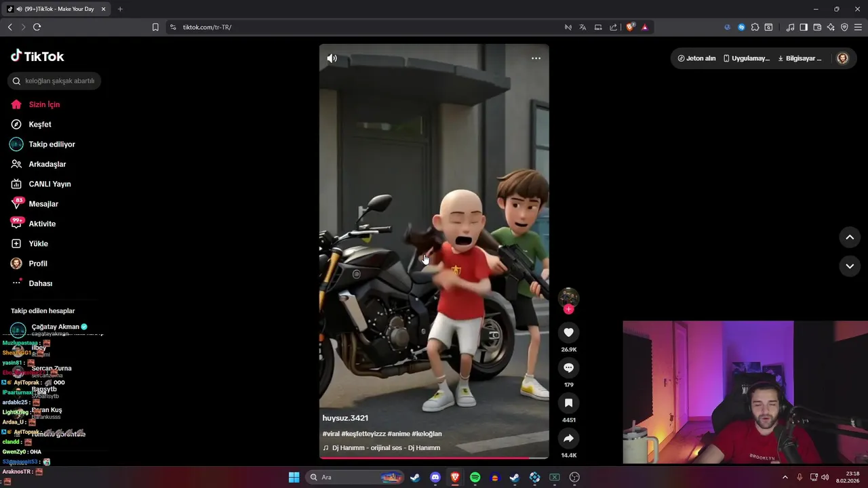Open OBS Studio from the taskbar
868x488 pixels.
[x=574, y=477]
